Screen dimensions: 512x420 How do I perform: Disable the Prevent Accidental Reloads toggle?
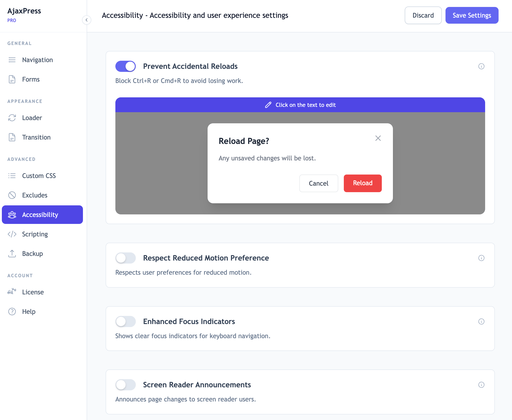click(125, 66)
